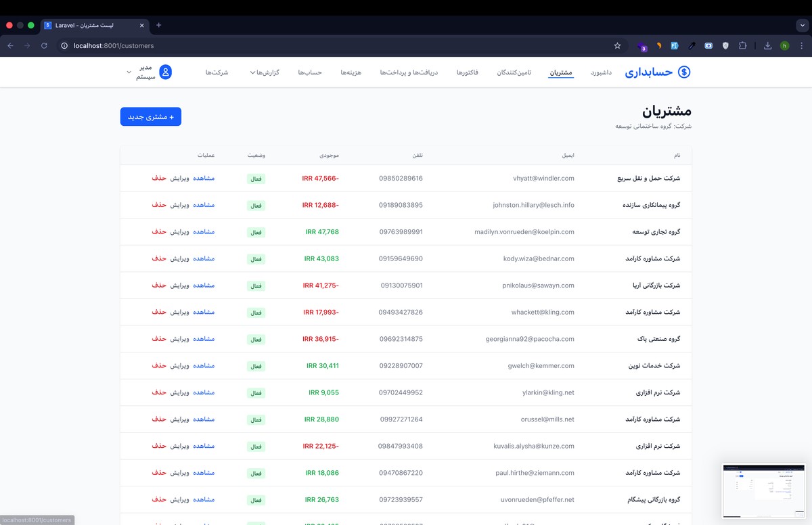The image size is (812, 525).
Task: Click the حسابداری dollar logo icon
Action: click(683, 72)
